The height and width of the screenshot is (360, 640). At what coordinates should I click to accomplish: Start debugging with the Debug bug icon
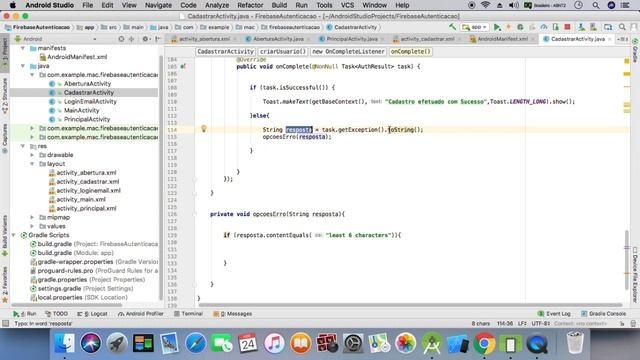pyautogui.click(x=520, y=27)
